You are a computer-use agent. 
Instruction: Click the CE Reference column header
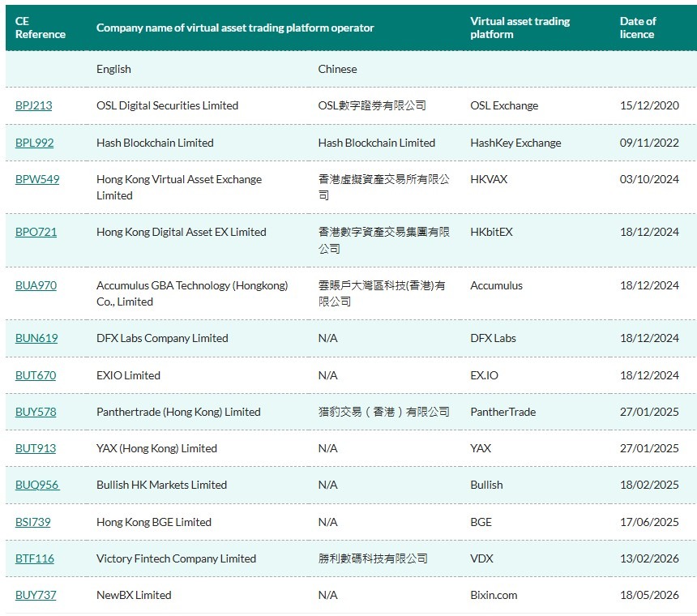[x=40, y=28]
